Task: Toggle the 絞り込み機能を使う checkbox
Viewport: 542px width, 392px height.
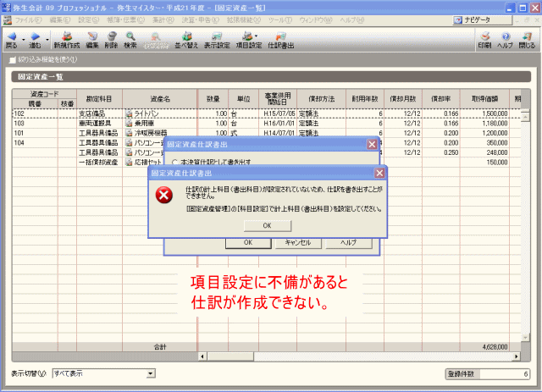Action: click(13, 60)
